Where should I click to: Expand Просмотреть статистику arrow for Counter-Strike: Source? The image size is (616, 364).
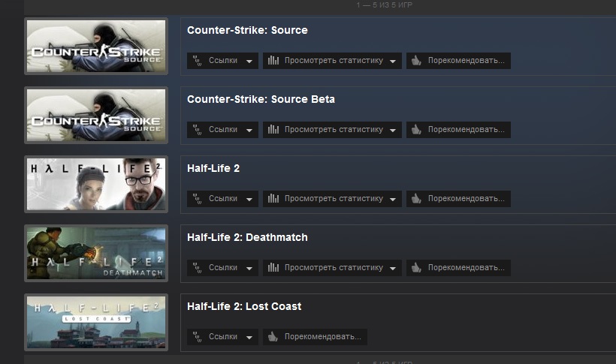pyautogui.click(x=393, y=62)
